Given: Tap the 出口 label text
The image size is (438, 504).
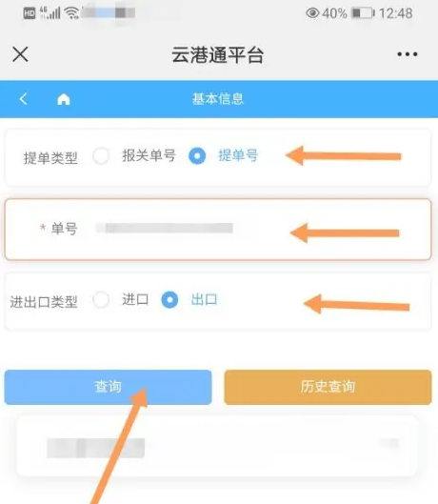Looking at the screenshot, I should (x=204, y=299).
